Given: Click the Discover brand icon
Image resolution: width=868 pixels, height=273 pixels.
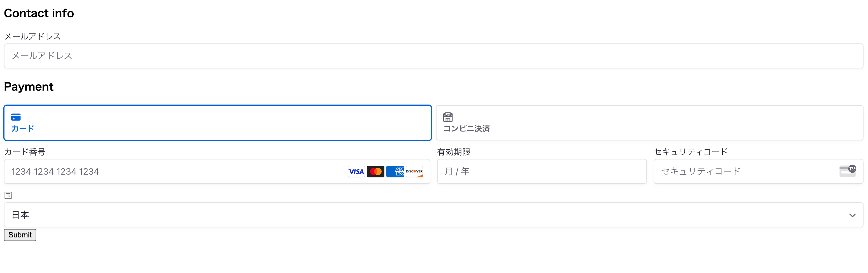Looking at the screenshot, I should coord(414,171).
